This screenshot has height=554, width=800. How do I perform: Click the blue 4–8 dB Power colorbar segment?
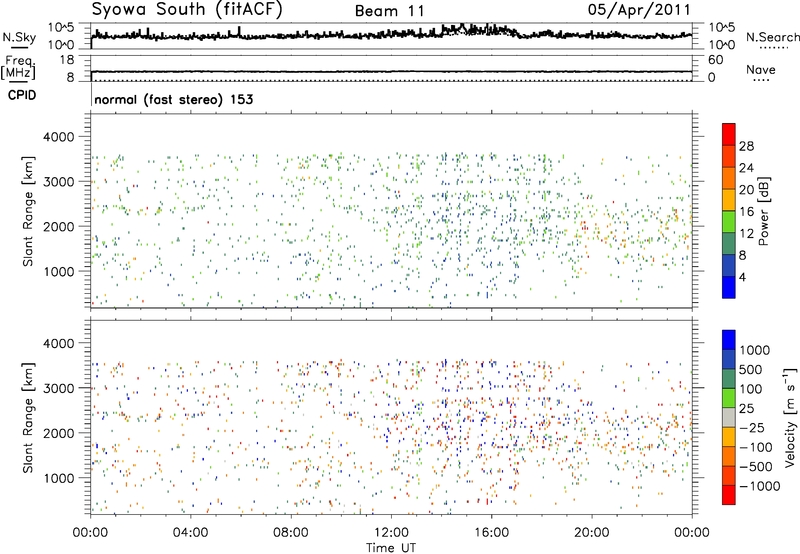coord(729,266)
